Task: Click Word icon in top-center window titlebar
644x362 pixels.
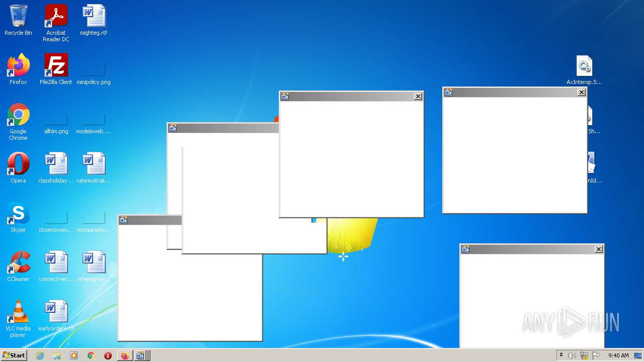Action: click(x=285, y=97)
